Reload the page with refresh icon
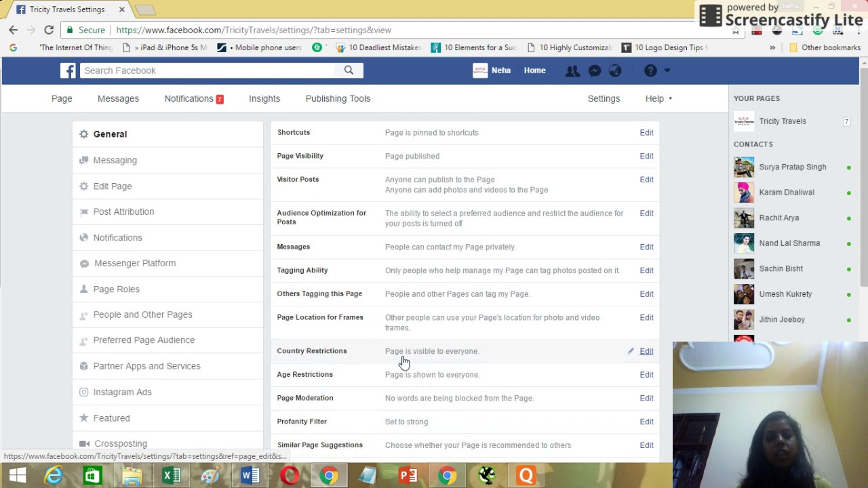 click(49, 30)
